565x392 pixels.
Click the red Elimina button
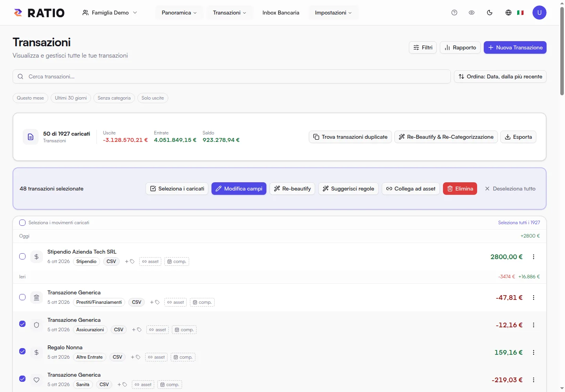[460, 189]
